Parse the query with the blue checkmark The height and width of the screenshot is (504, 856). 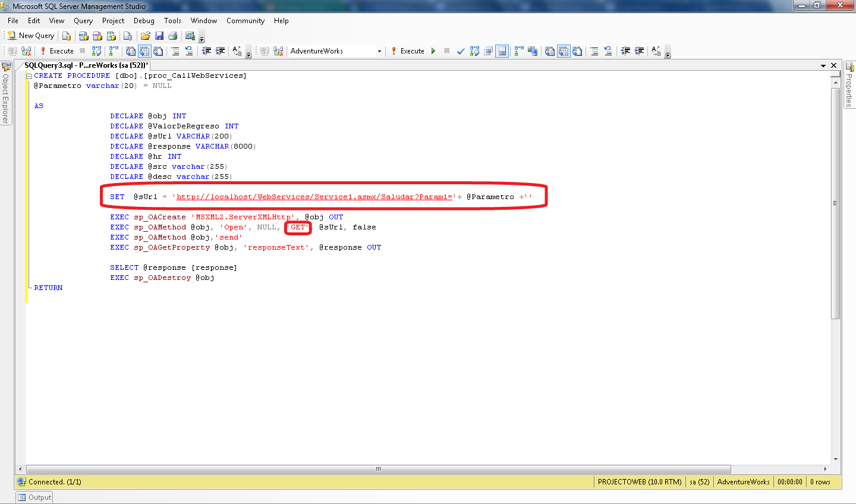point(461,51)
